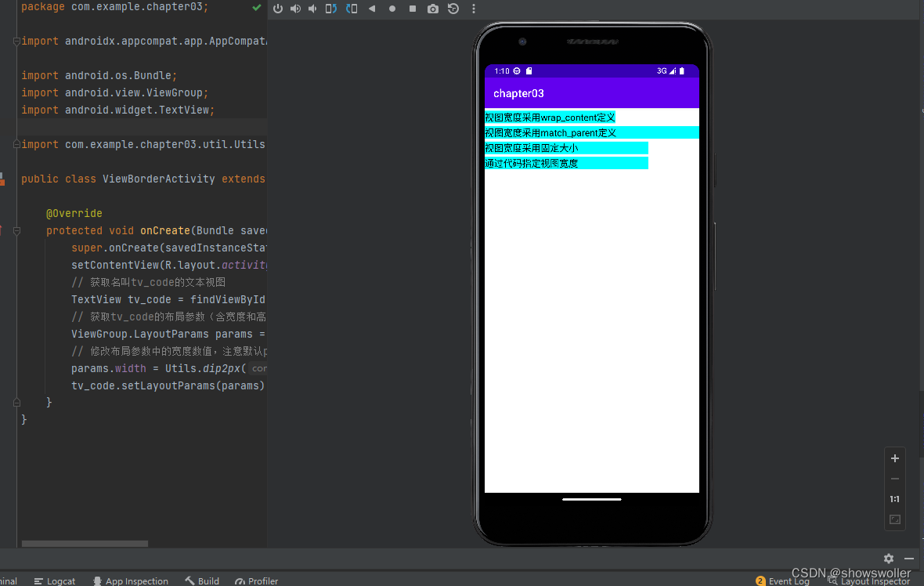Raise the emulator volume with volume up
Image resolution: width=924 pixels, height=586 pixels.
point(295,9)
